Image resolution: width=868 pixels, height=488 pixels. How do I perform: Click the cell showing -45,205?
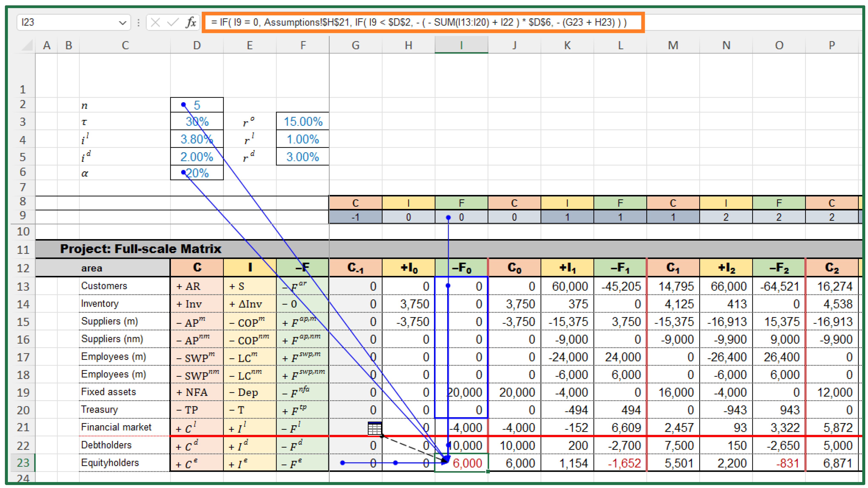point(620,286)
